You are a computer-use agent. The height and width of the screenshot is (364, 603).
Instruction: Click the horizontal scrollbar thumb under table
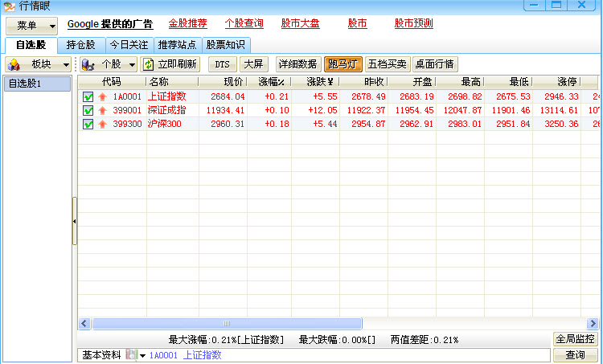click(x=225, y=323)
